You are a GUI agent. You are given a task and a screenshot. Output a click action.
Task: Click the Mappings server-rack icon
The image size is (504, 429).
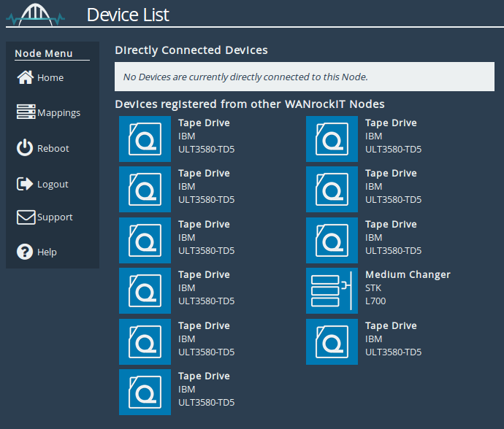(26, 112)
